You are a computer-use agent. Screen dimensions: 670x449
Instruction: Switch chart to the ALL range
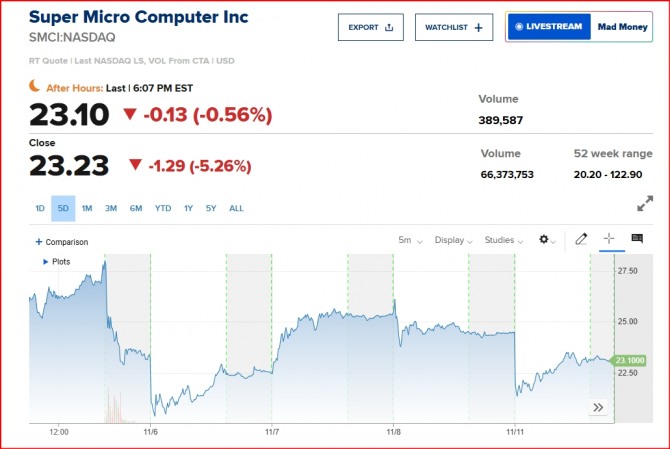pos(236,208)
